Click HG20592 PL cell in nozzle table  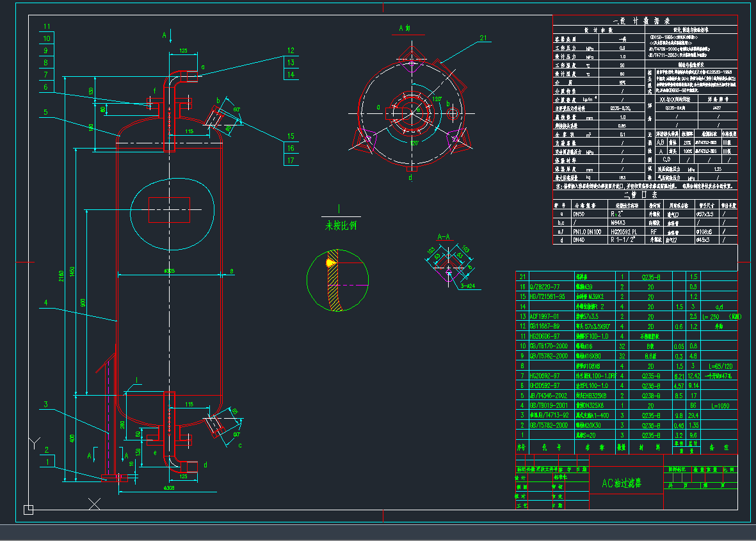[x=624, y=231]
